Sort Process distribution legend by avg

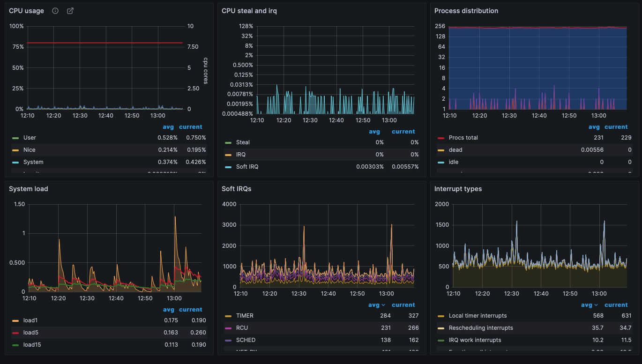594,127
